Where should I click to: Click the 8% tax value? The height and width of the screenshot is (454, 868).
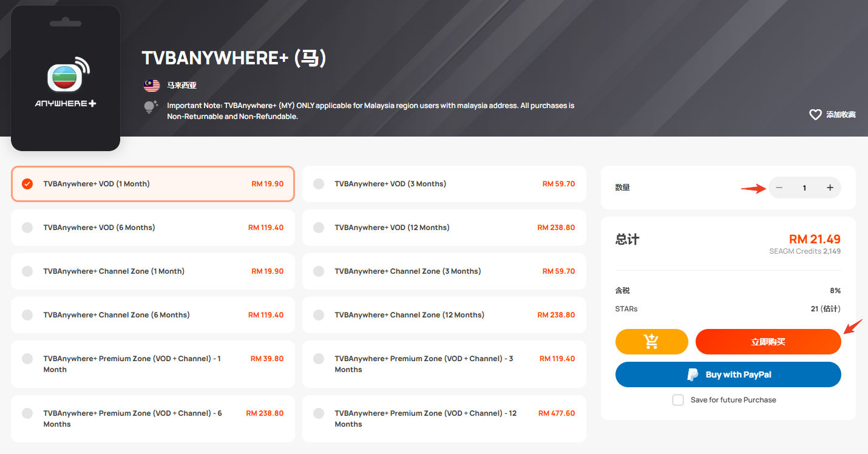coord(836,291)
